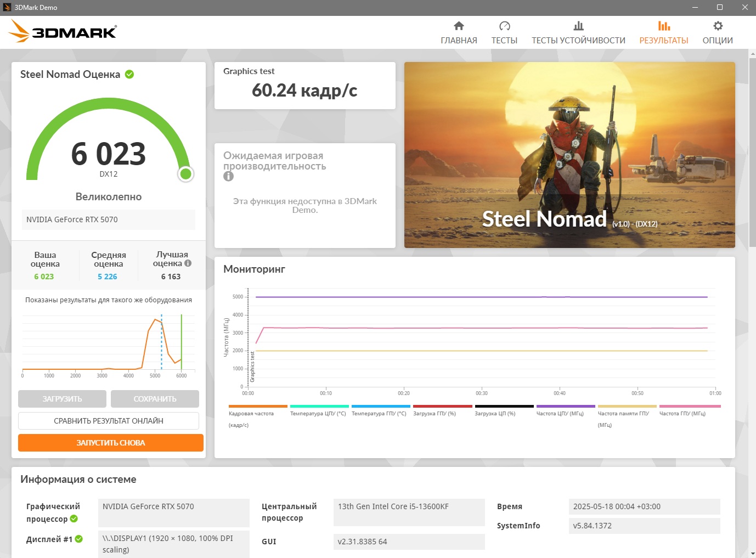The width and height of the screenshot is (756, 558).
Task: Open info icon under Ожидаемая игровая производительность
Action: click(228, 176)
